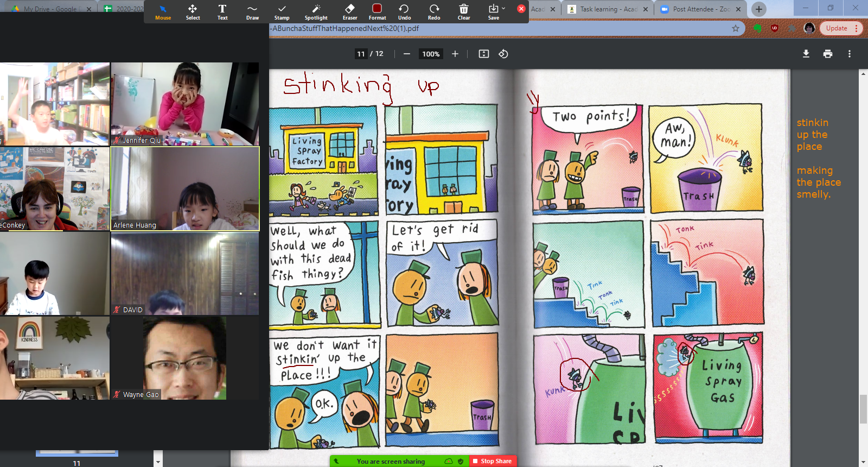Rotate the PDF counterclockwise

[503, 54]
